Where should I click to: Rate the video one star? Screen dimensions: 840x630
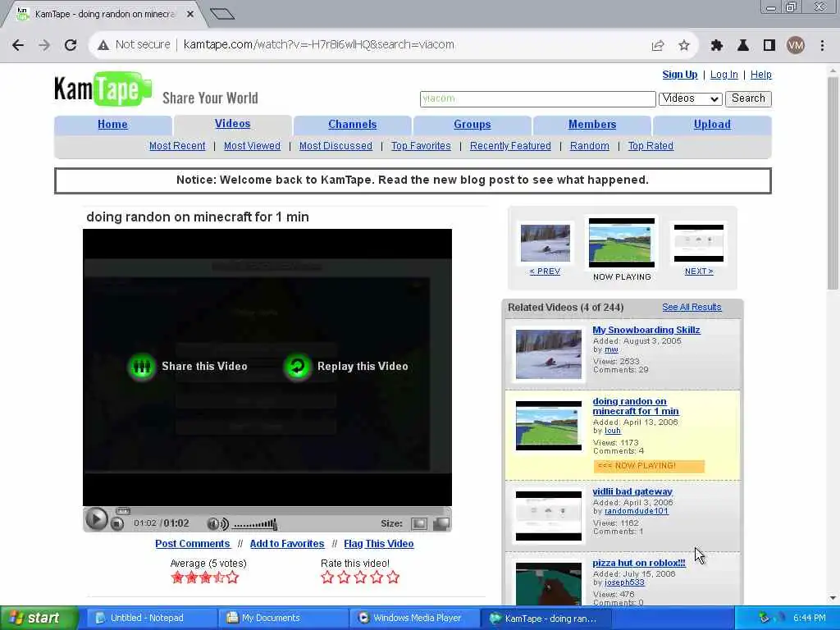point(327,577)
